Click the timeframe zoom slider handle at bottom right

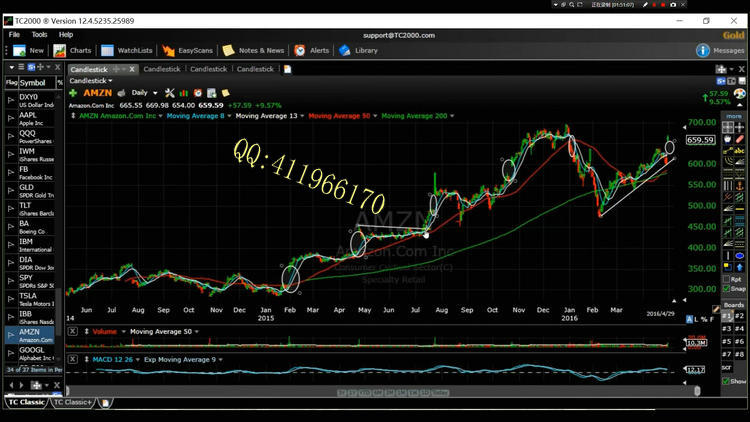[697, 391]
